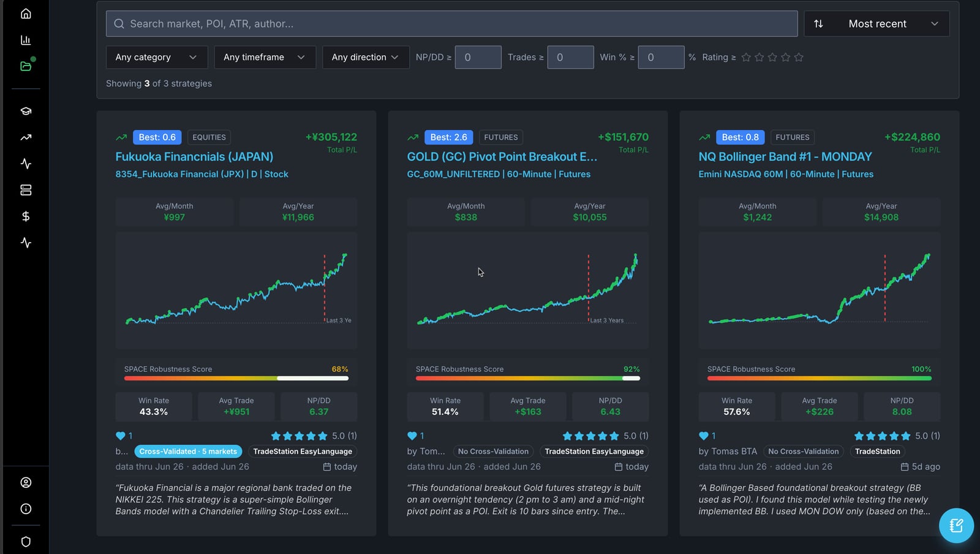Click No Cross-Validation badge on NQ card
The width and height of the screenshot is (980, 554).
click(803, 452)
